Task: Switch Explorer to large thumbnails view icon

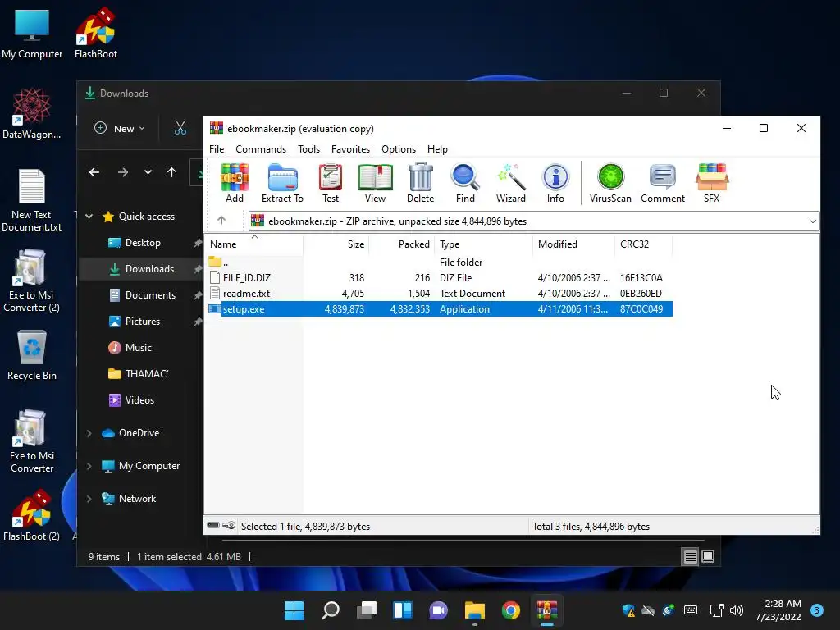Action: click(708, 557)
